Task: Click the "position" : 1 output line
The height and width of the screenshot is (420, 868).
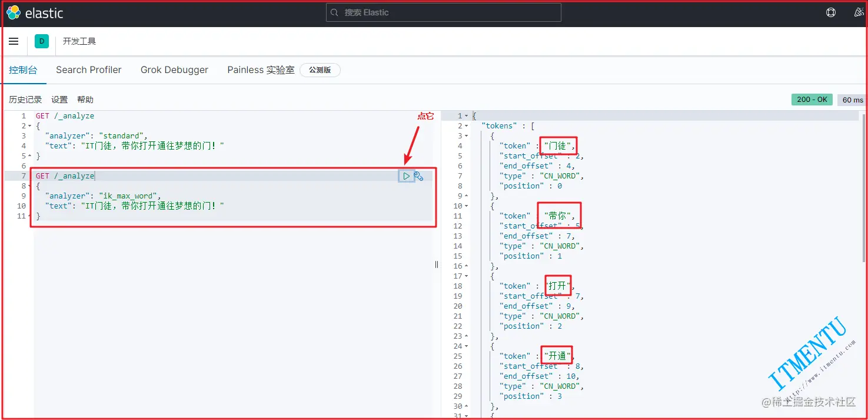Action: tap(531, 256)
